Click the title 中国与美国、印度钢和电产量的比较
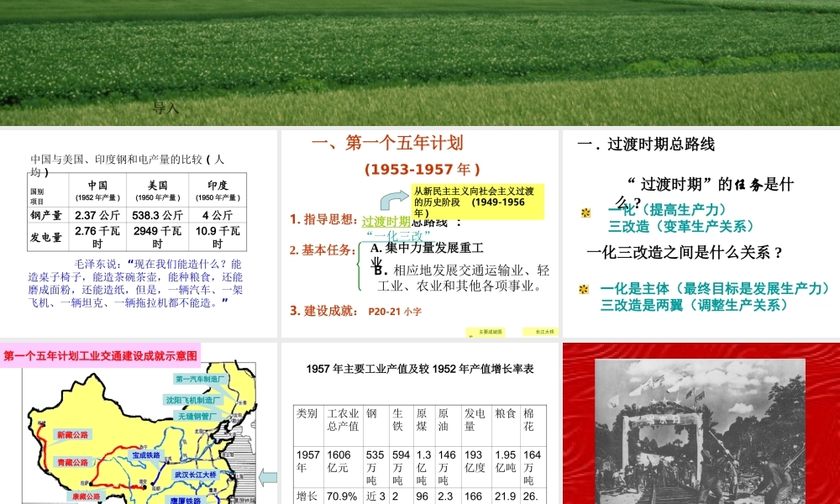840x504 pixels. [x=128, y=165]
